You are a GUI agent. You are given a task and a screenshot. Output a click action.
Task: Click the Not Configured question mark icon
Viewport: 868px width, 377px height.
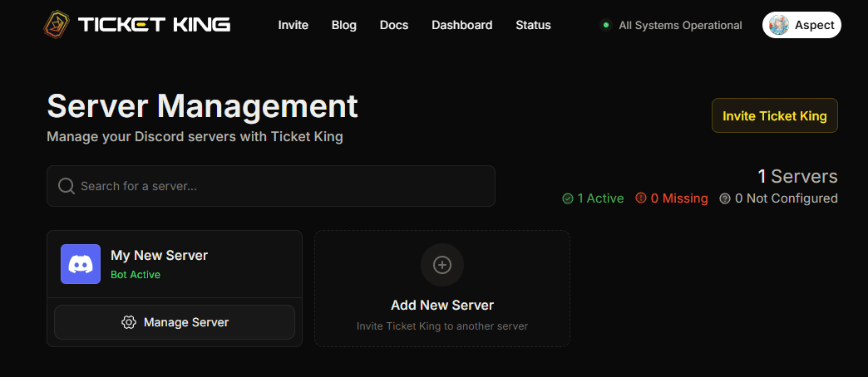point(725,198)
